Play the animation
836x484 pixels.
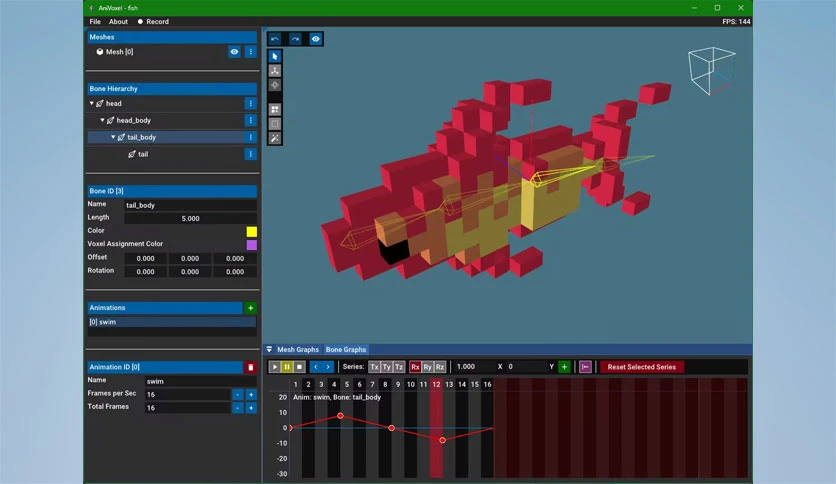(275, 367)
